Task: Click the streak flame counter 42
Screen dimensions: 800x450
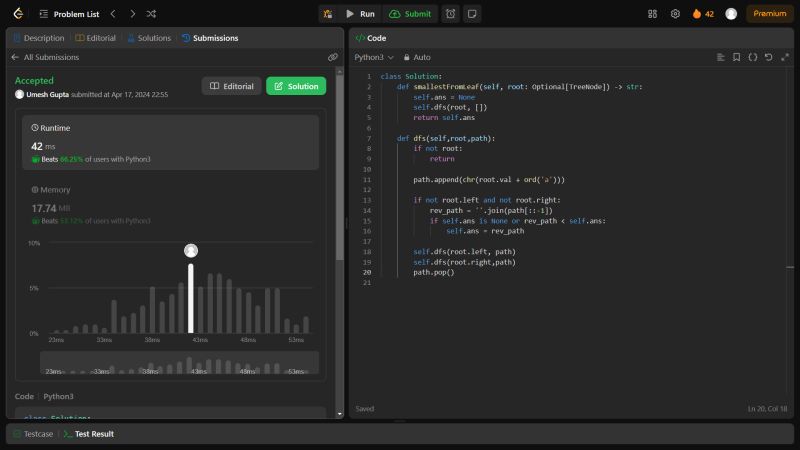Action: click(x=703, y=14)
